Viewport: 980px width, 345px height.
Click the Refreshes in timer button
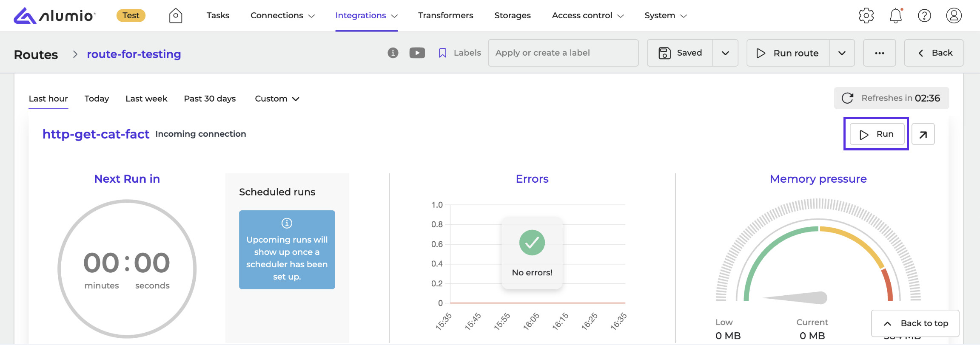coord(892,98)
